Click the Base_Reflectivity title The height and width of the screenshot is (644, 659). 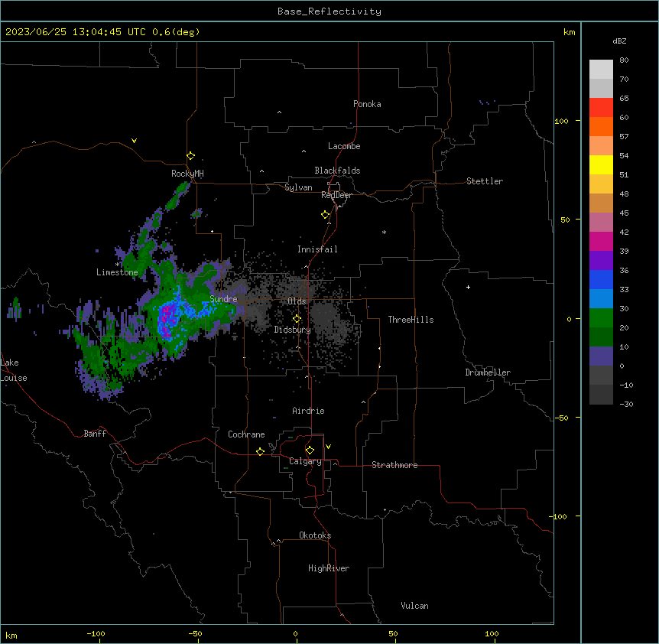pyautogui.click(x=329, y=11)
